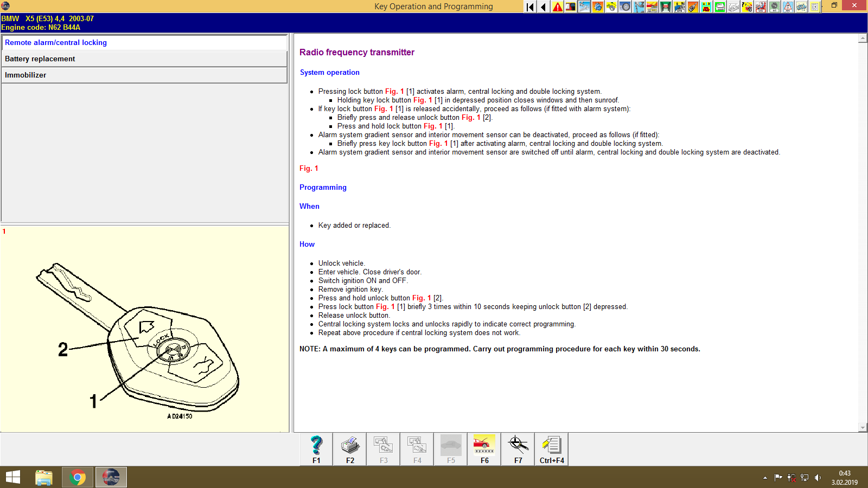The image size is (868, 488).
Task: Select the vehicle lift repair times icon
Action: pos(666,7)
